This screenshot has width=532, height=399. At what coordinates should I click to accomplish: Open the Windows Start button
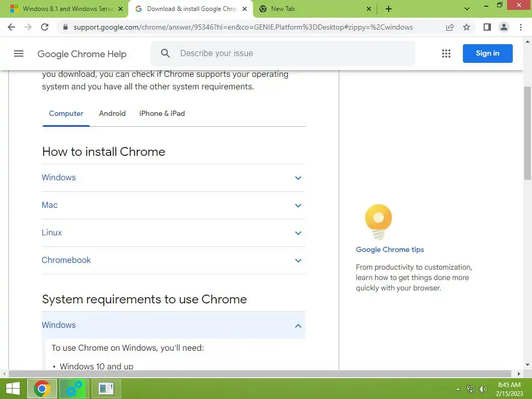13,389
